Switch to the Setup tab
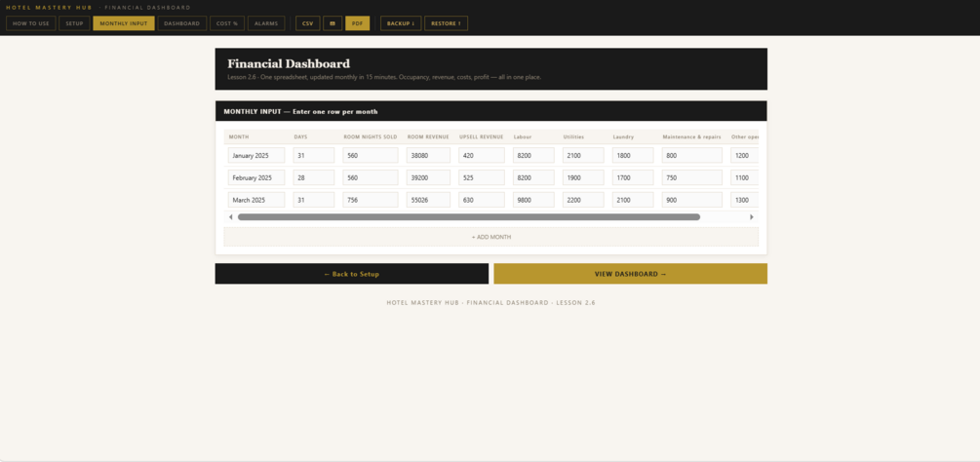Viewport: 980px width, 462px height. click(x=74, y=23)
